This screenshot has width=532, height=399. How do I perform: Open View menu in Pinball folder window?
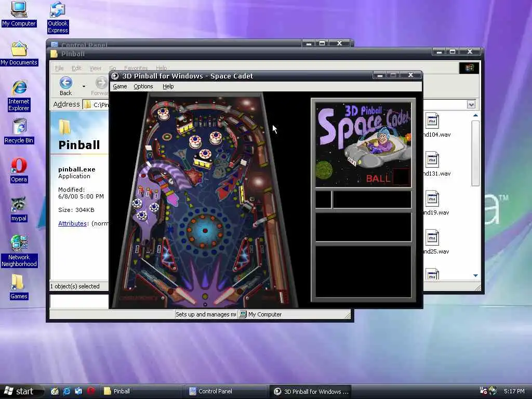tap(95, 68)
